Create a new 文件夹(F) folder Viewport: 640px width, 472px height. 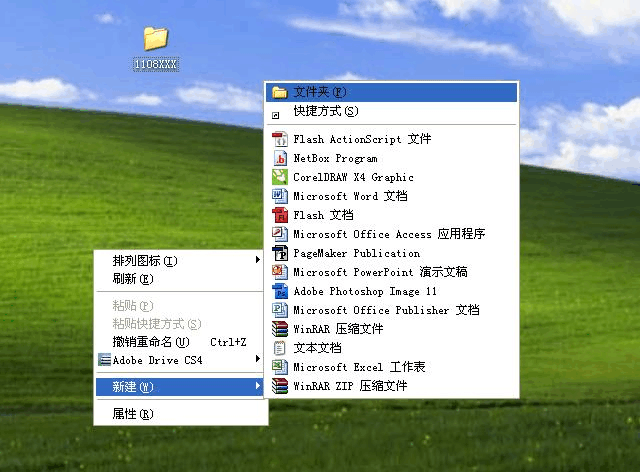[x=391, y=93]
